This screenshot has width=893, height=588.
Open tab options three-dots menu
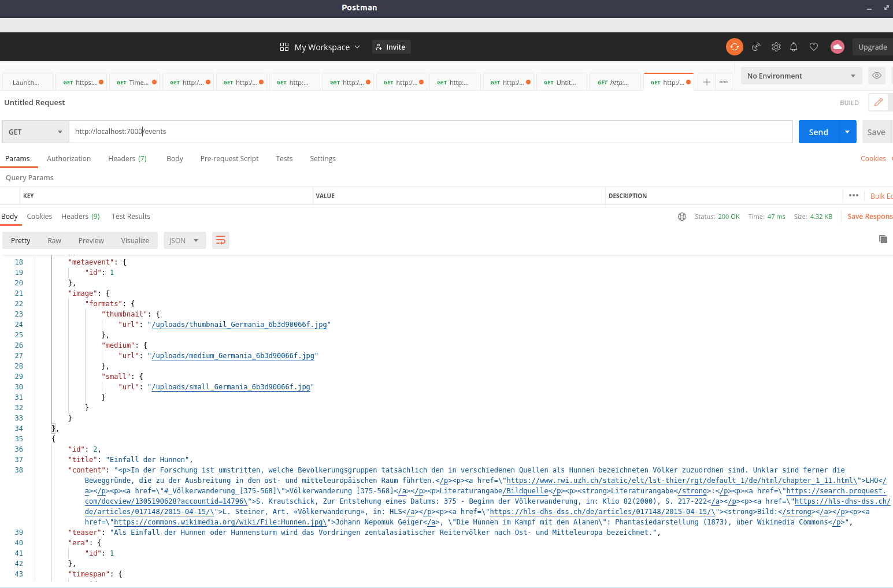click(x=724, y=82)
